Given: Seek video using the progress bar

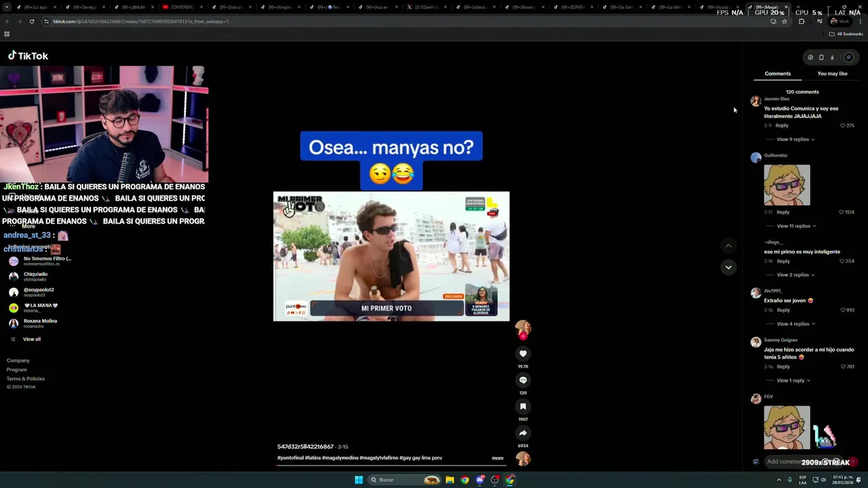Looking at the screenshot, I should click(x=391, y=466).
